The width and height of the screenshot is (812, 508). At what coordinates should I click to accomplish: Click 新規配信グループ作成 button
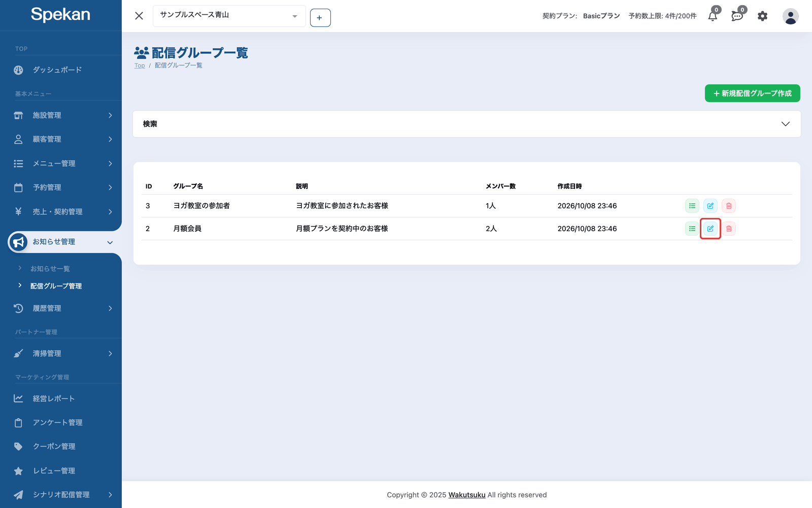753,93
